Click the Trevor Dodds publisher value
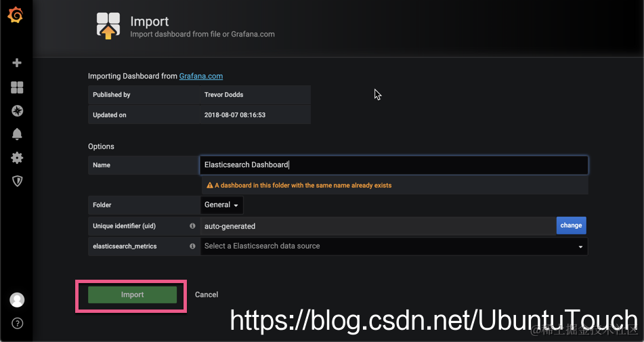Screen dimensions: 644x342 (224, 95)
